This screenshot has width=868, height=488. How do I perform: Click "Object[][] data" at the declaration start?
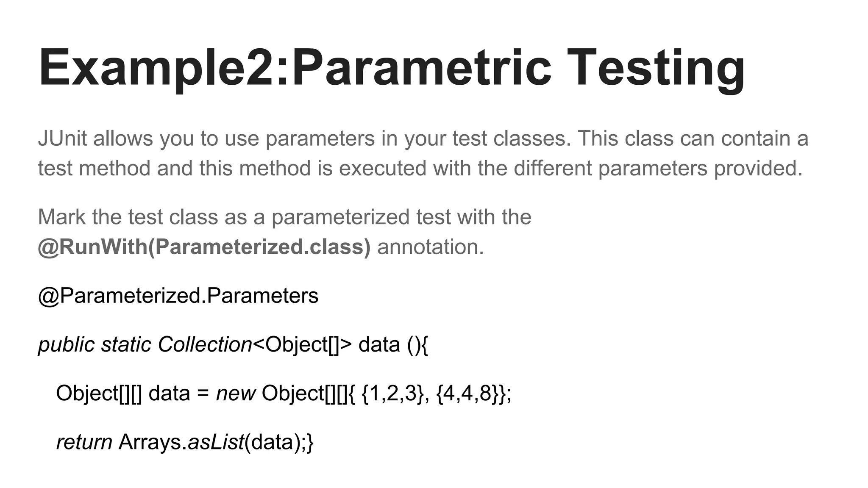[123, 393]
